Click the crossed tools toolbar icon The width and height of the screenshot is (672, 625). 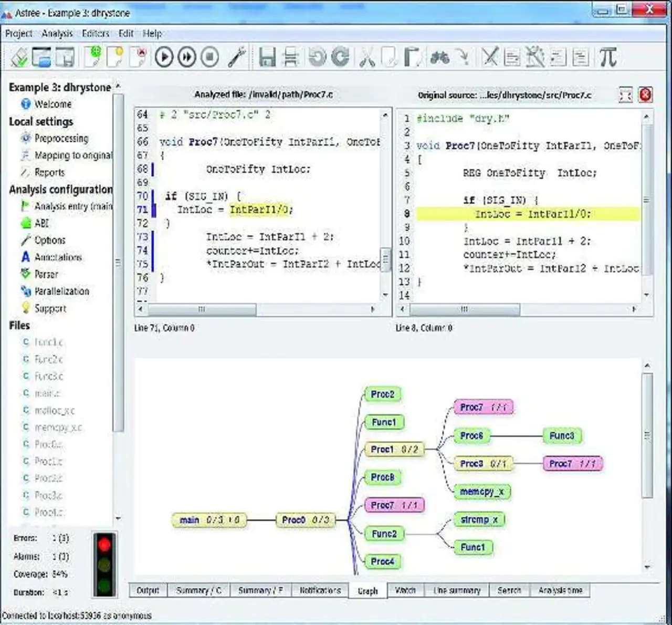tap(490, 57)
